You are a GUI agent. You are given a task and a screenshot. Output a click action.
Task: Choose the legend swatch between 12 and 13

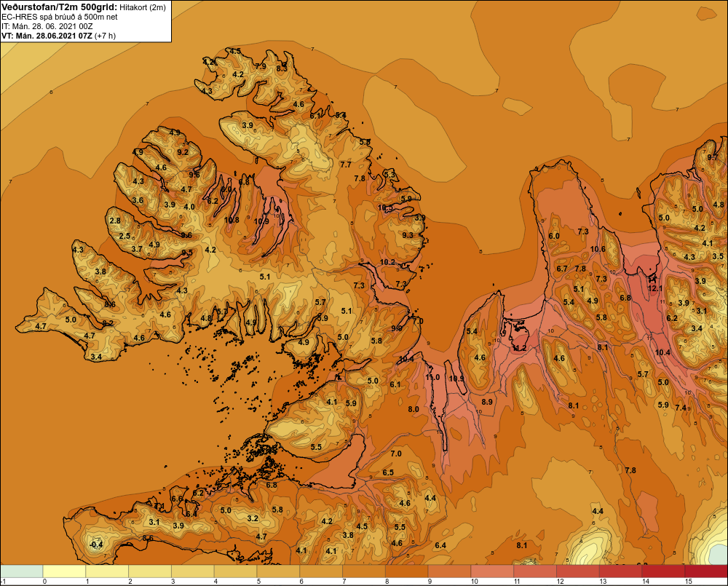(x=577, y=571)
